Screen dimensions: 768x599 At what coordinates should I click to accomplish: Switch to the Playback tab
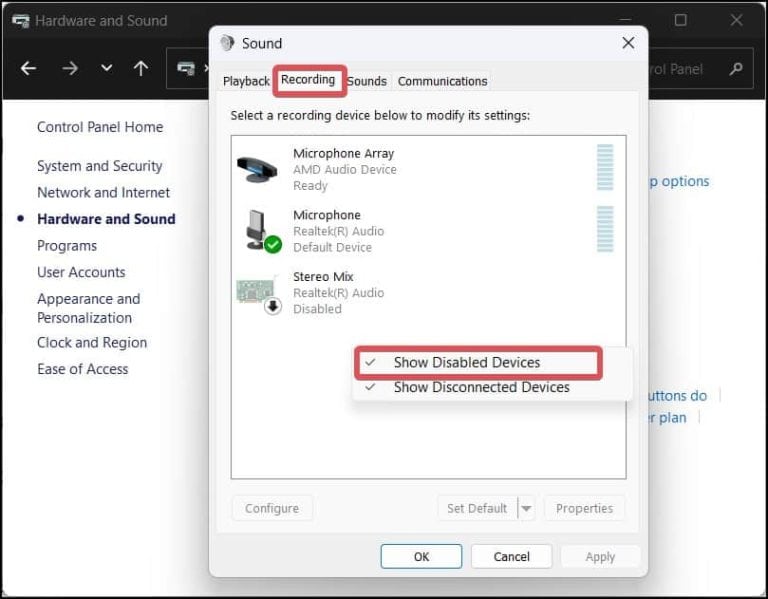pos(246,81)
